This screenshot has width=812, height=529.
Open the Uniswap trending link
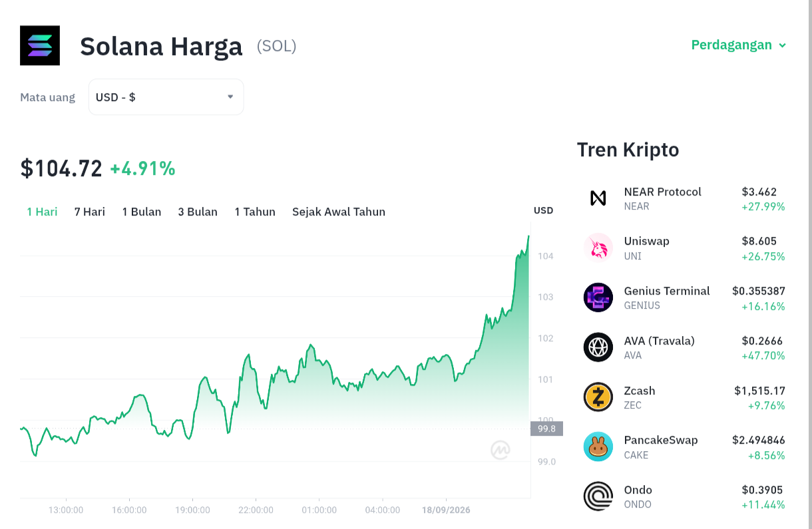pos(684,248)
